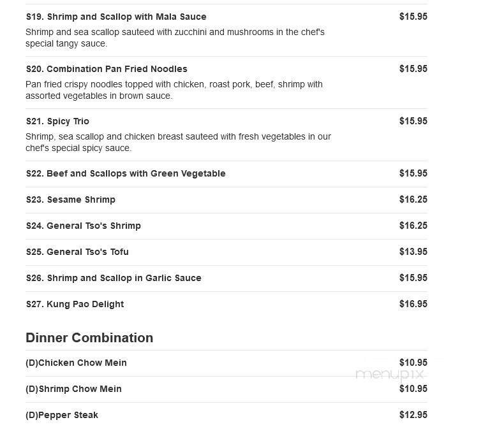504x427 pixels.
Task: Click S19. Shrimp and Scallop with Mala Sauce
Action: [116, 17]
